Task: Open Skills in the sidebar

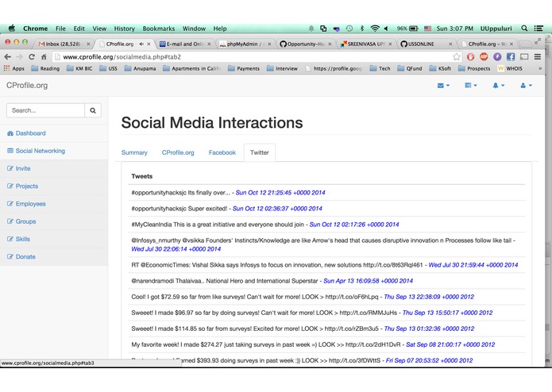Action: (x=23, y=239)
